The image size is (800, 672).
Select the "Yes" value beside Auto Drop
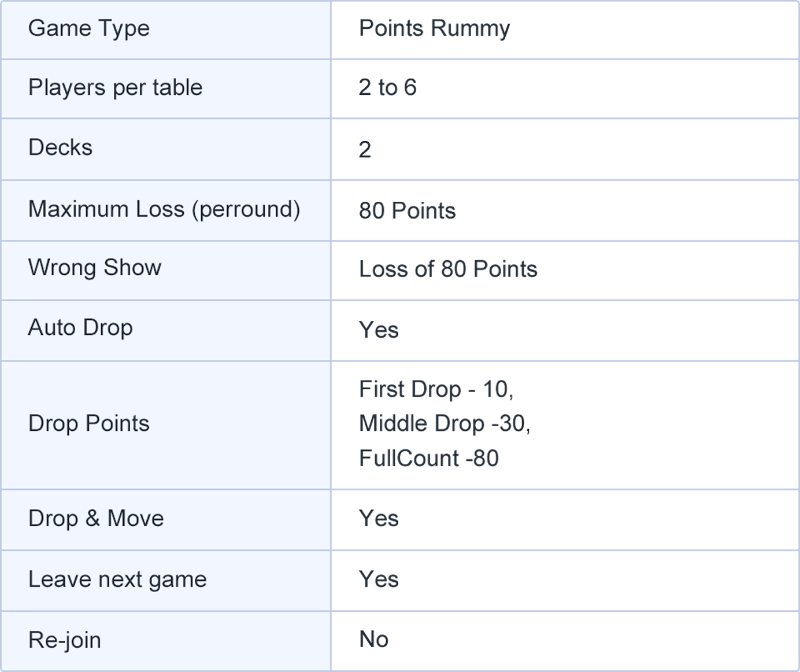coord(379,330)
